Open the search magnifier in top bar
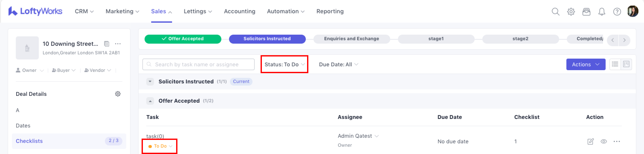 point(555,12)
